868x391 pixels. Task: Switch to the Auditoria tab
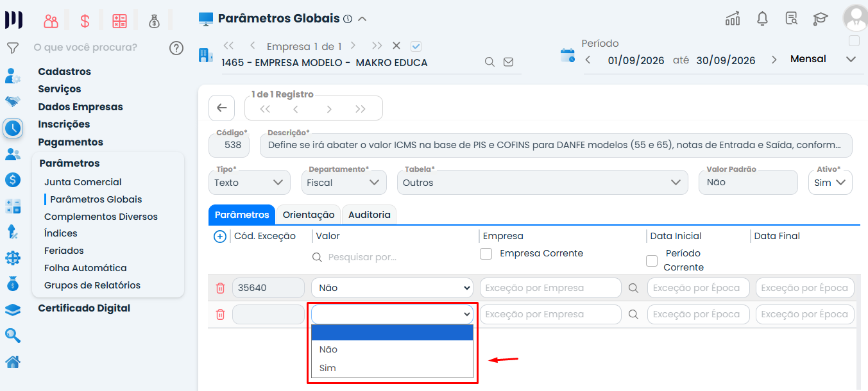[x=370, y=215]
